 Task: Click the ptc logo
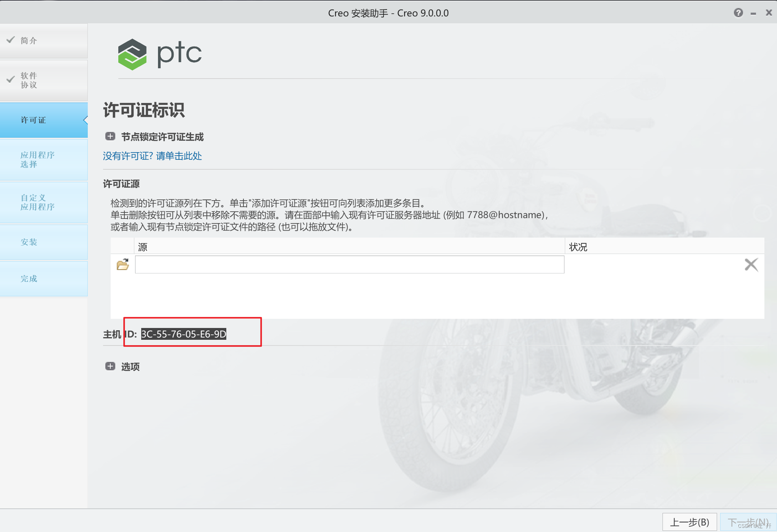click(x=160, y=54)
